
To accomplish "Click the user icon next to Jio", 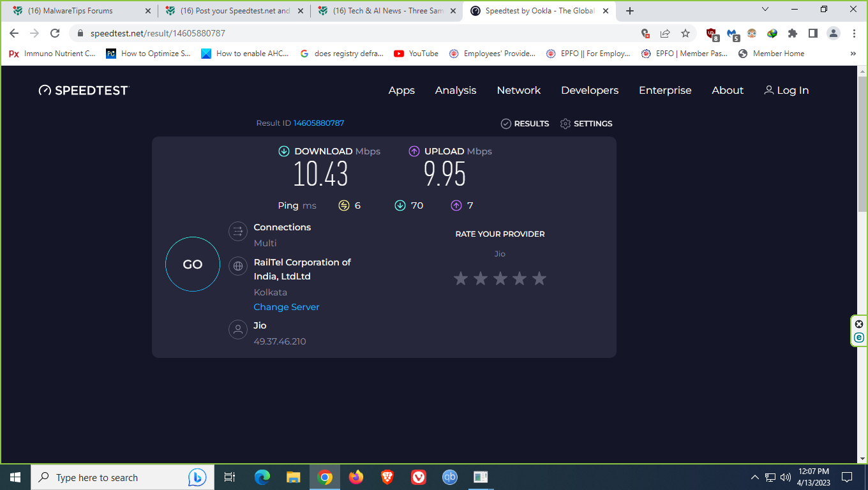I will click(237, 330).
